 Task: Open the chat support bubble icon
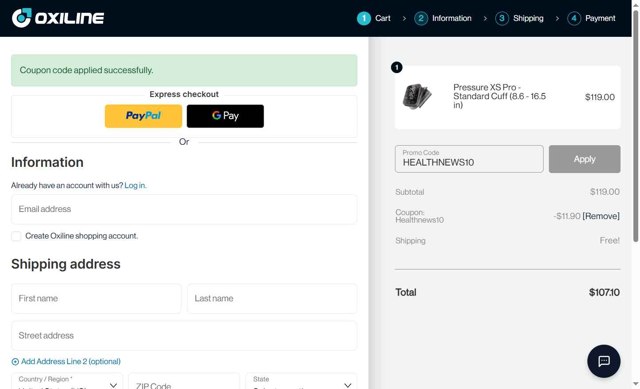point(604,361)
